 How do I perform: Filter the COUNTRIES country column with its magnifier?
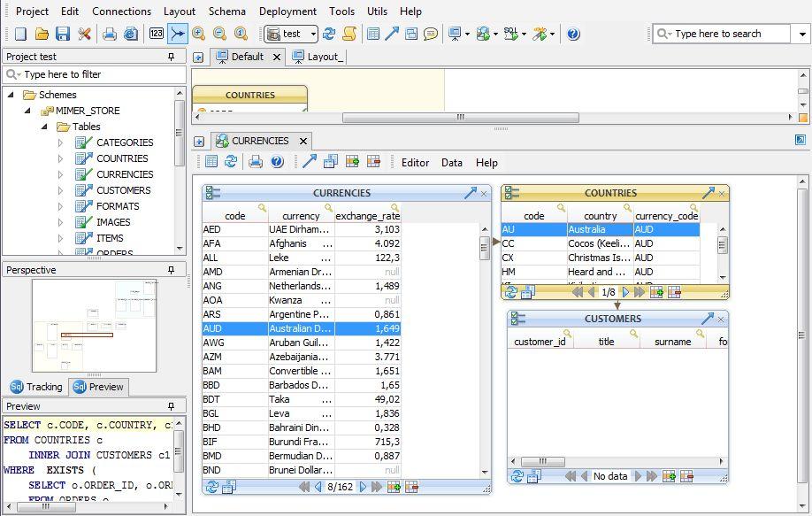pos(628,208)
